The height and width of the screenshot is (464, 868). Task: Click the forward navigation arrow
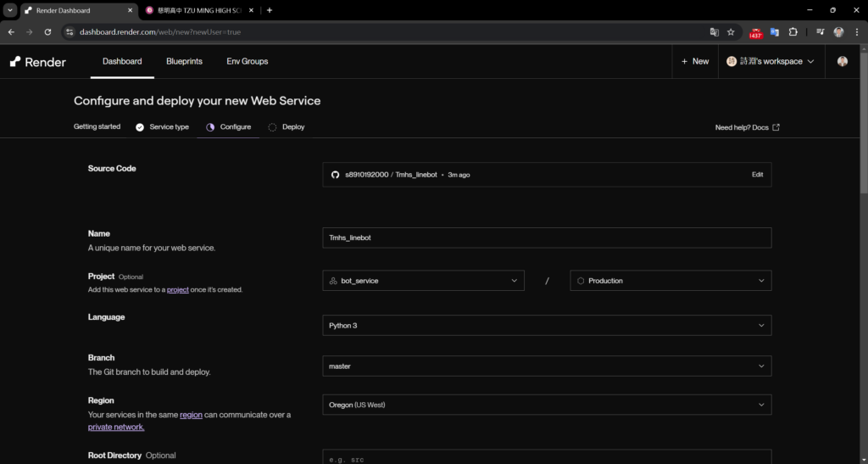coord(30,32)
